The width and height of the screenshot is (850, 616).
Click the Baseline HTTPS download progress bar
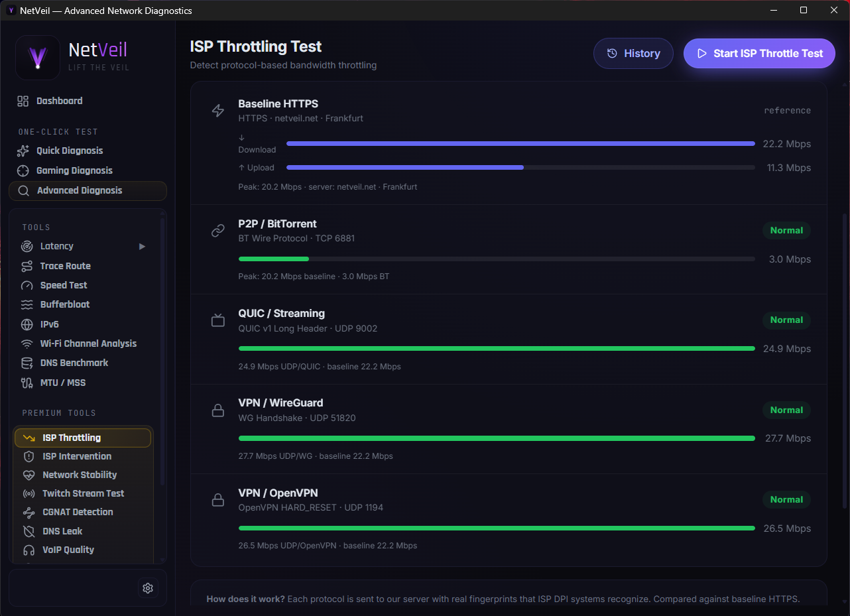[520, 144]
